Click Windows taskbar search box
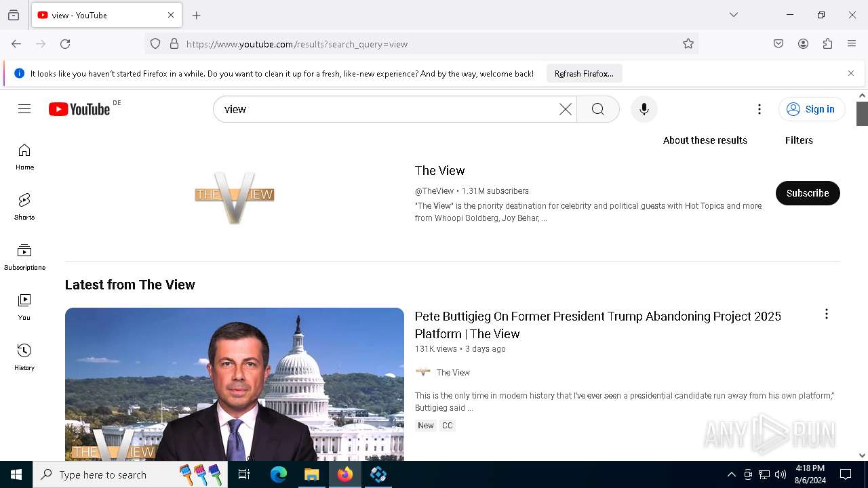Image resolution: width=868 pixels, height=488 pixels. click(x=132, y=474)
